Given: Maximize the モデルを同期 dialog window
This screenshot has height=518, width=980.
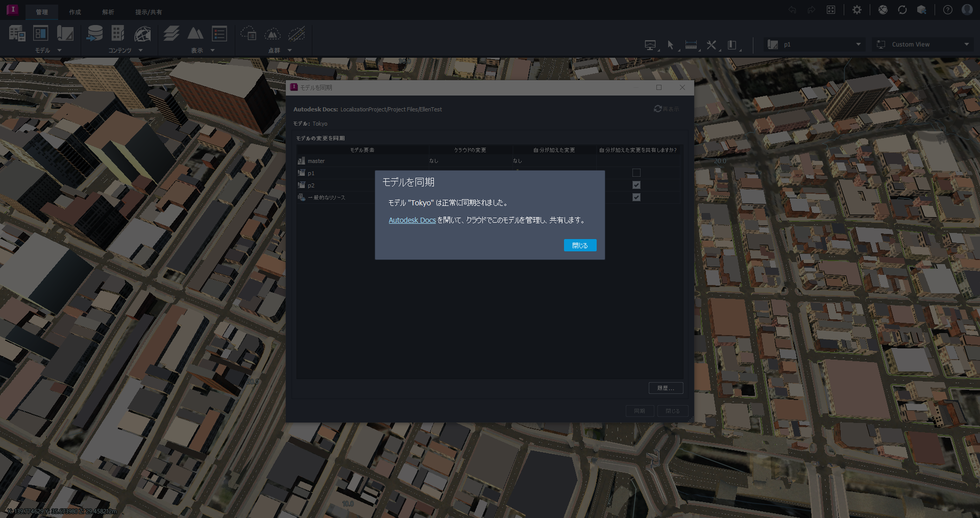Looking at the screenshot, I should click(x=659, y=87).
